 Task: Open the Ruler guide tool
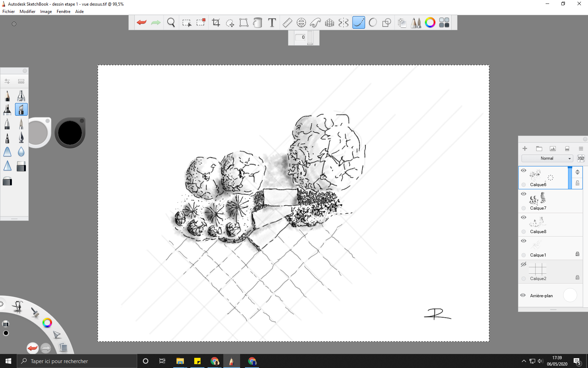click(x=287, y=22)
